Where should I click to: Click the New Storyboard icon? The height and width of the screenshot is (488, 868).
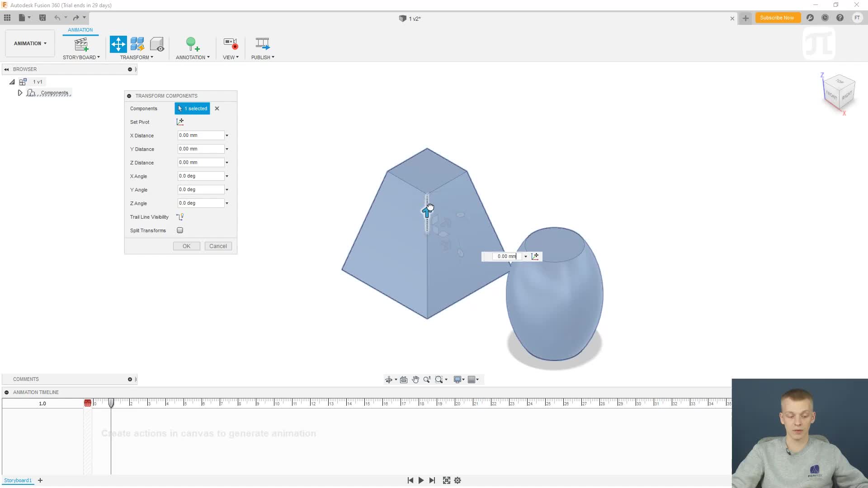81,44
